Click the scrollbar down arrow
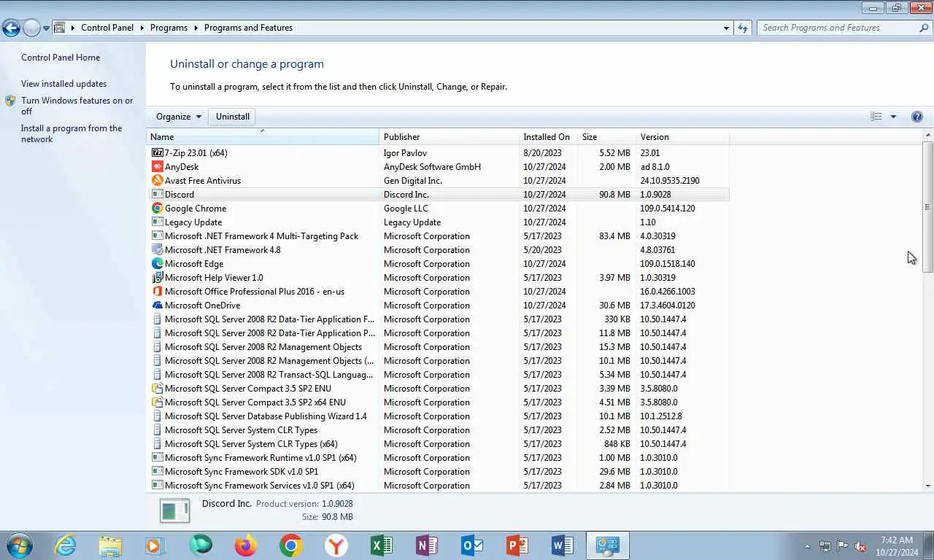Screen dimensions: 934x560 928,486
